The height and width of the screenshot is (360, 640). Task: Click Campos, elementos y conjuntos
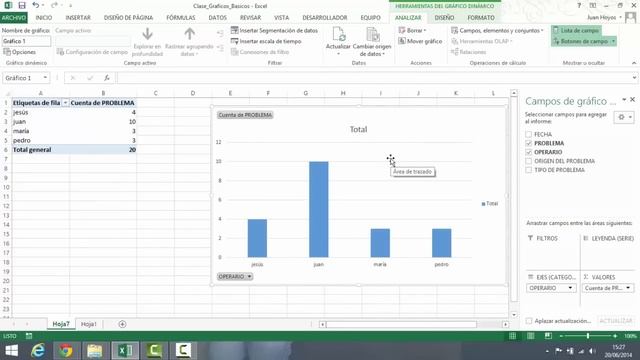click(x=497, y=31)
